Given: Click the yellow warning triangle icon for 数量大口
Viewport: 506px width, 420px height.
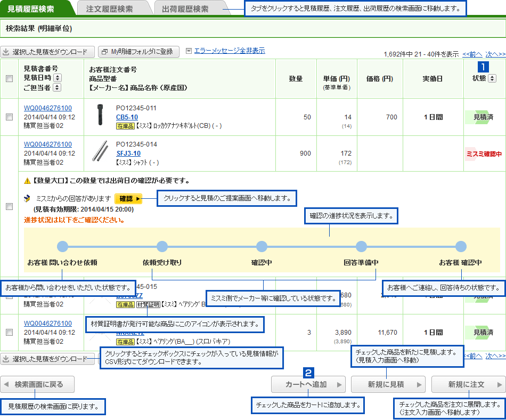Looking at the screenshot, I should (27, 181).
